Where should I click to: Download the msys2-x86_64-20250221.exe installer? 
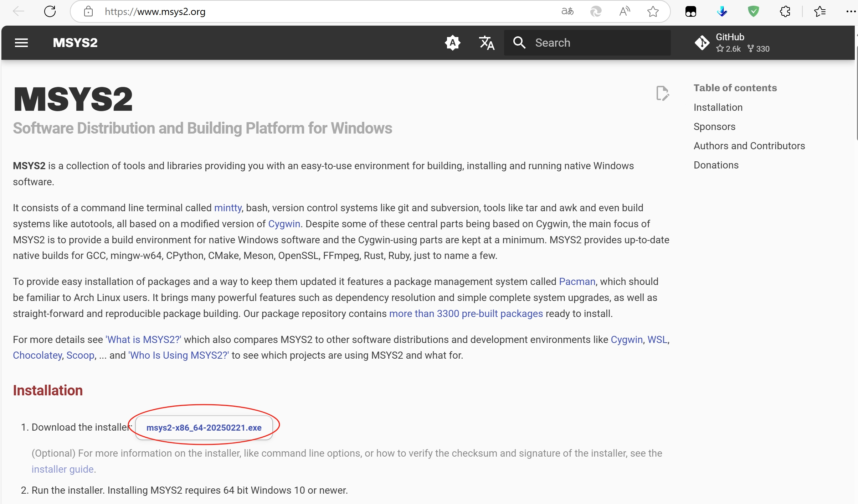204,427
